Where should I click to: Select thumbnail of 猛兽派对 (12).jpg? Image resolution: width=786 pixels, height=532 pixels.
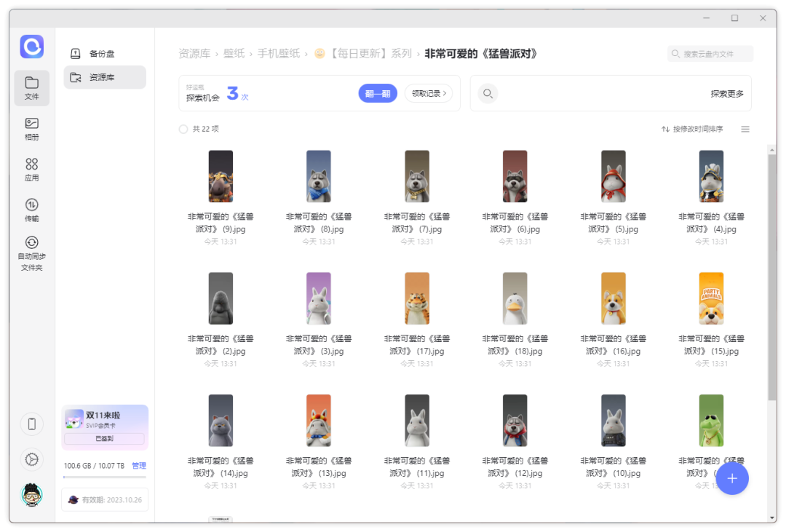tap(515, 420)
